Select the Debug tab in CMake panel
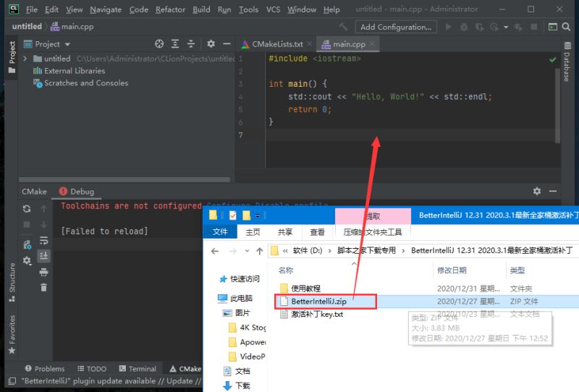Viewport: 579px width, 392px height. (77, 191)
